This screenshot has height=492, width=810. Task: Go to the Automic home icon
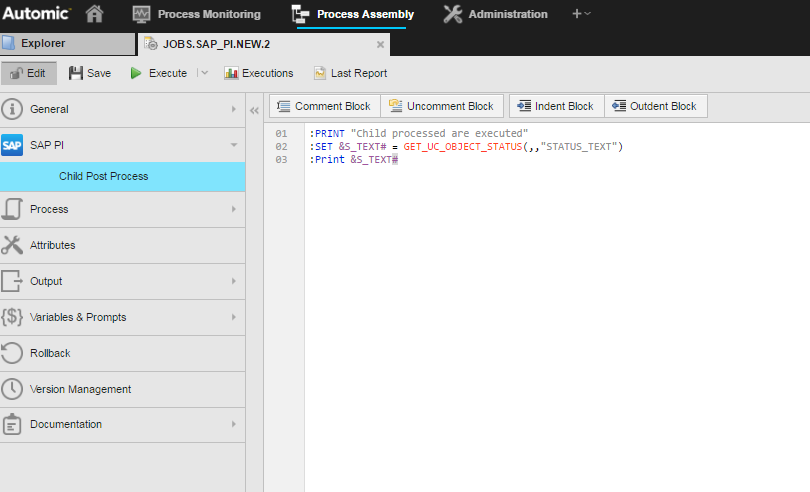(95, 14)
